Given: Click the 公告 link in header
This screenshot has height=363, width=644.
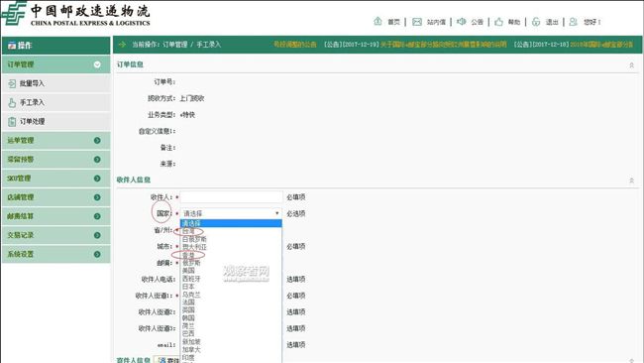Looking at the screenshot, I should click(477, 22).
